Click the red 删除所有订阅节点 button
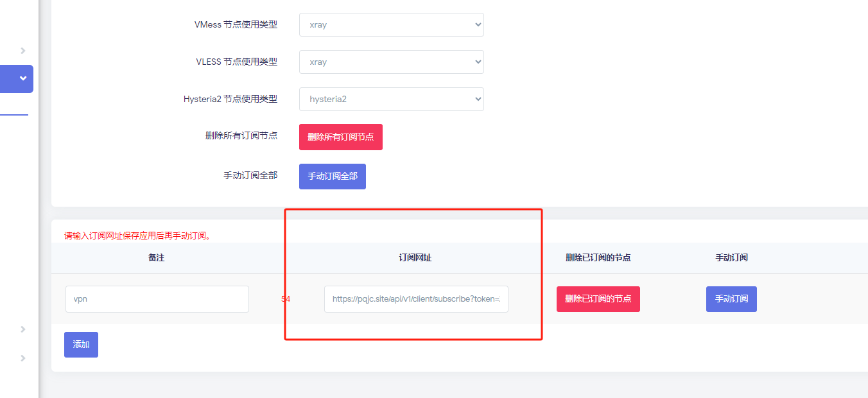 (x=340, y=137)
